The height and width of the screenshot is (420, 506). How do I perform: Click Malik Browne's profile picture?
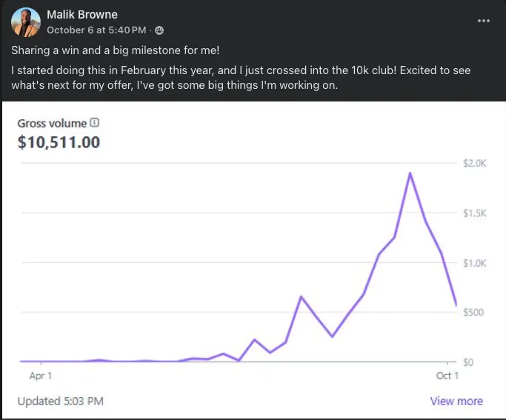(26, 22)
